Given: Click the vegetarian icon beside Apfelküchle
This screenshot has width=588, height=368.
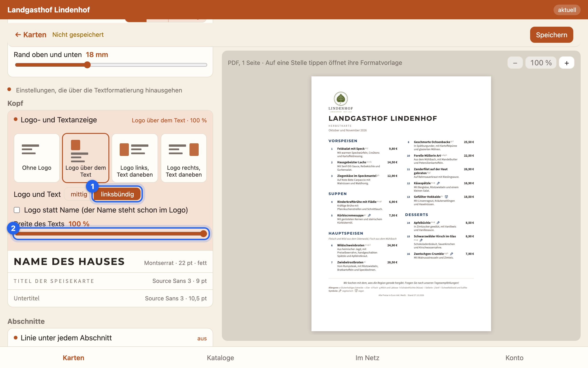Looking at the screenshot, I should click(x=438, y=222).
